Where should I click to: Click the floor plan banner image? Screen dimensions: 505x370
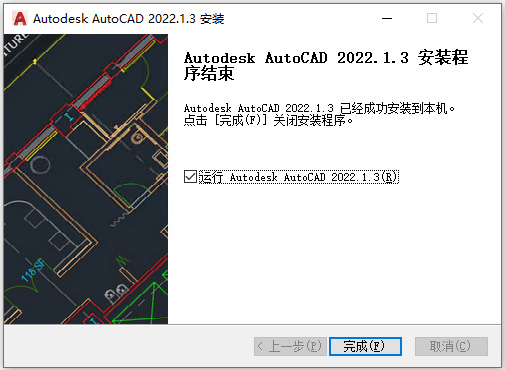coord(86,179)
